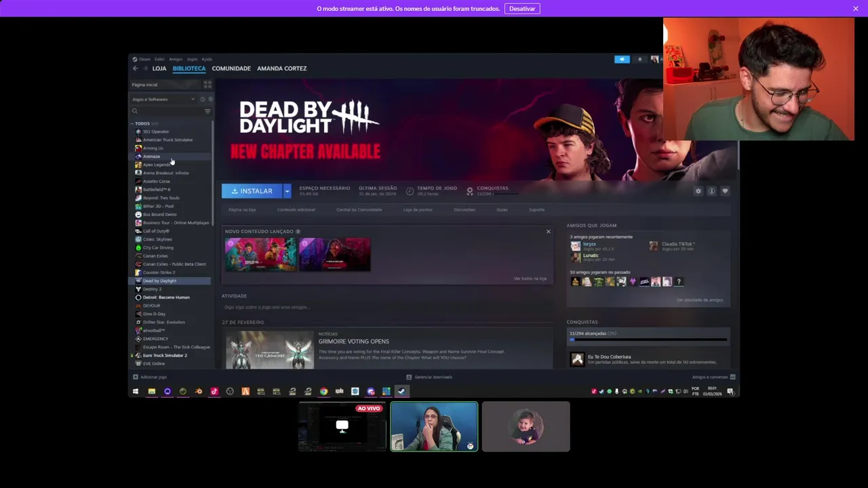Click the achievements progress bar

tap(648, 340)
